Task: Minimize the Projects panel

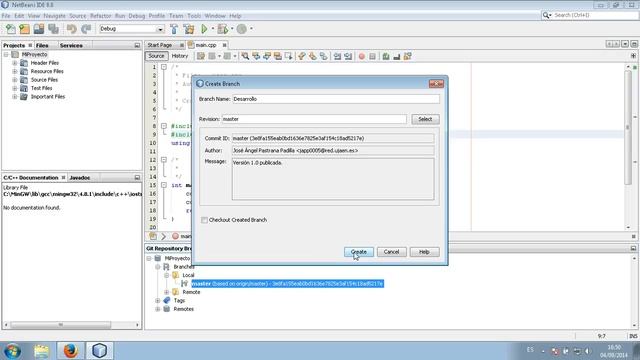Action: point(137,45)
